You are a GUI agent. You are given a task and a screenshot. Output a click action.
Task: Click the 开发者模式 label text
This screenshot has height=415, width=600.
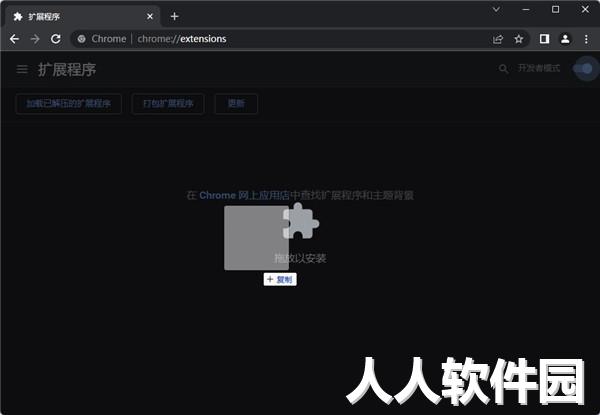point(539,68)
